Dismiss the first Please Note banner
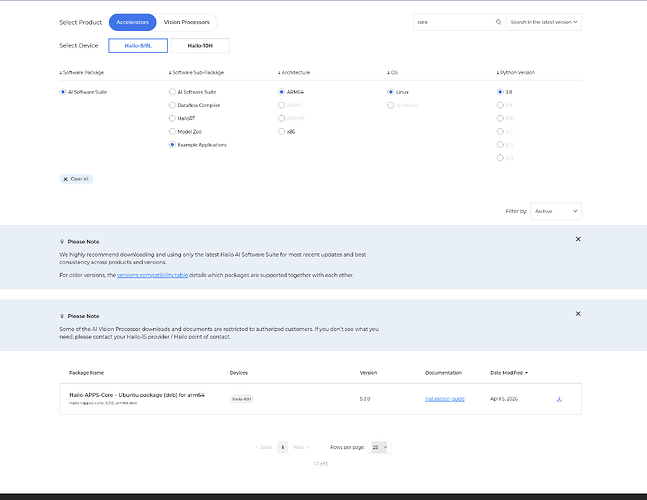 pyautogui.click(x=578, y=239)
